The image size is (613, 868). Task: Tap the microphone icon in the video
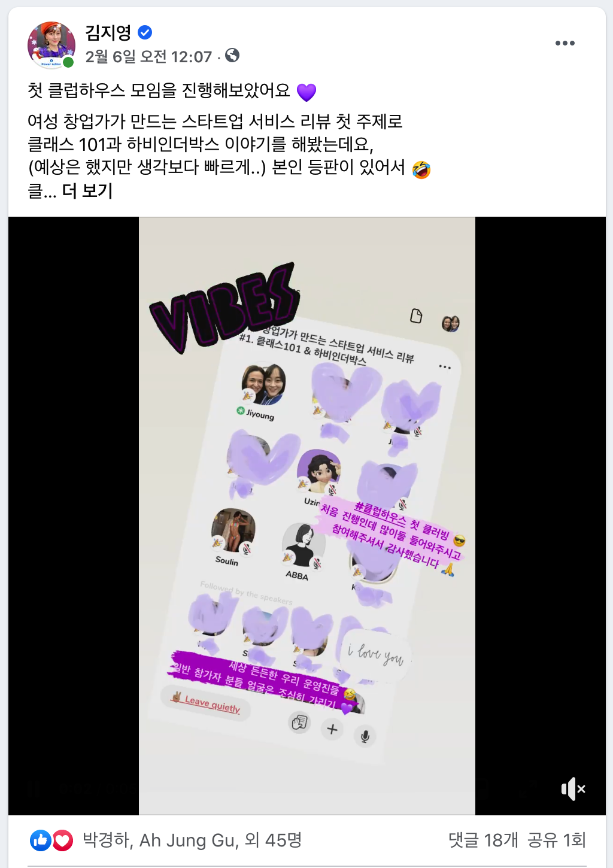[x=365, y=736]
